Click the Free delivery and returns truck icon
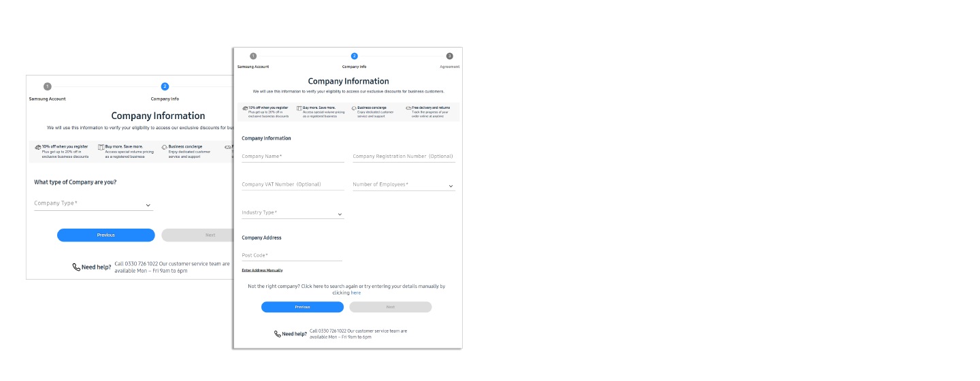Image resolution: width=980 pixels, height=381 pixels. click(x=408, y=108)
